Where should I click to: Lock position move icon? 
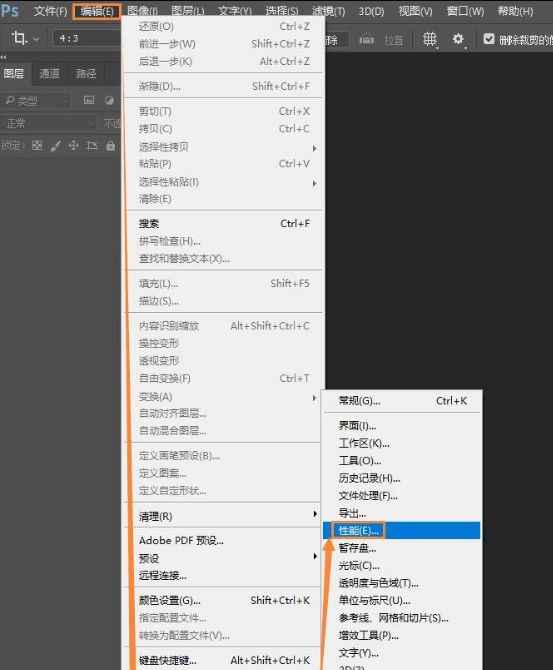74,146
